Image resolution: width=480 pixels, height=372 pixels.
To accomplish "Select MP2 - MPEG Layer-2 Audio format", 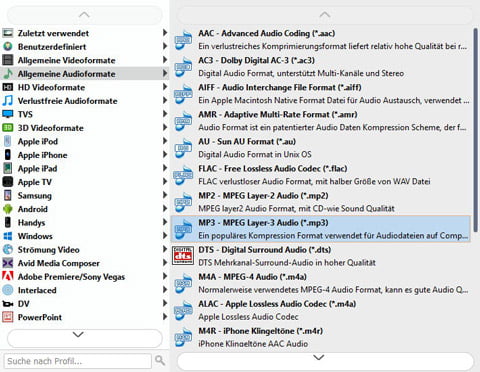I will 321,202.
